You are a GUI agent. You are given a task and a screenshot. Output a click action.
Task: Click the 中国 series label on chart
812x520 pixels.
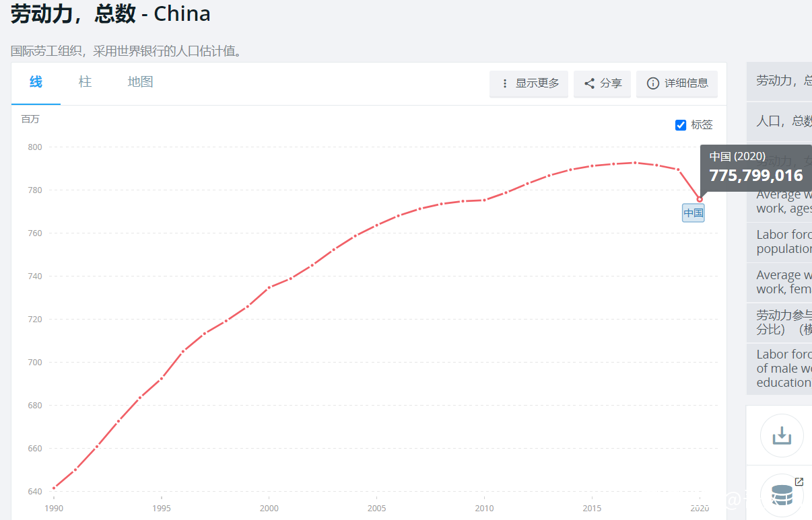[693, 213]
